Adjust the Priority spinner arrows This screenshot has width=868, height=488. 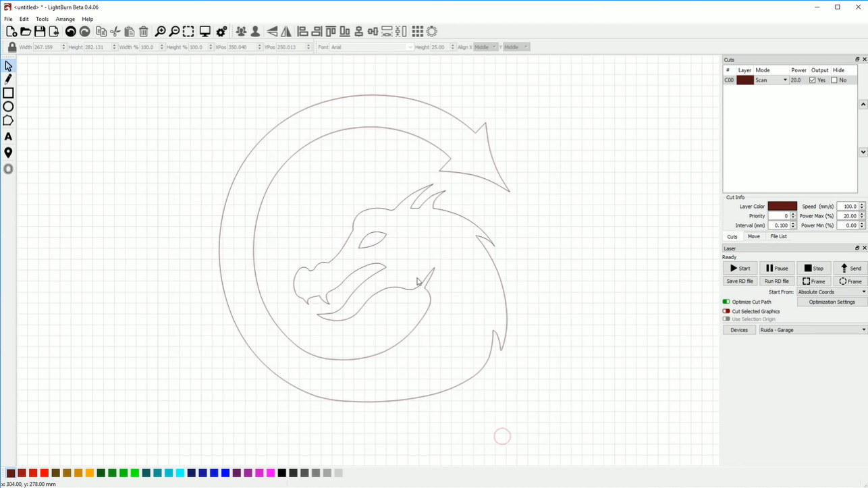coord(793,216)
